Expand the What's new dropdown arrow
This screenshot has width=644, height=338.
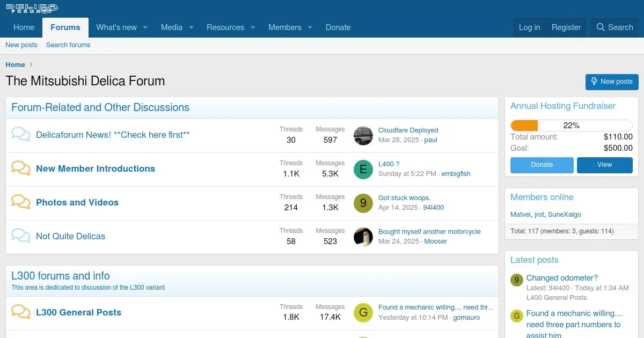145,27
